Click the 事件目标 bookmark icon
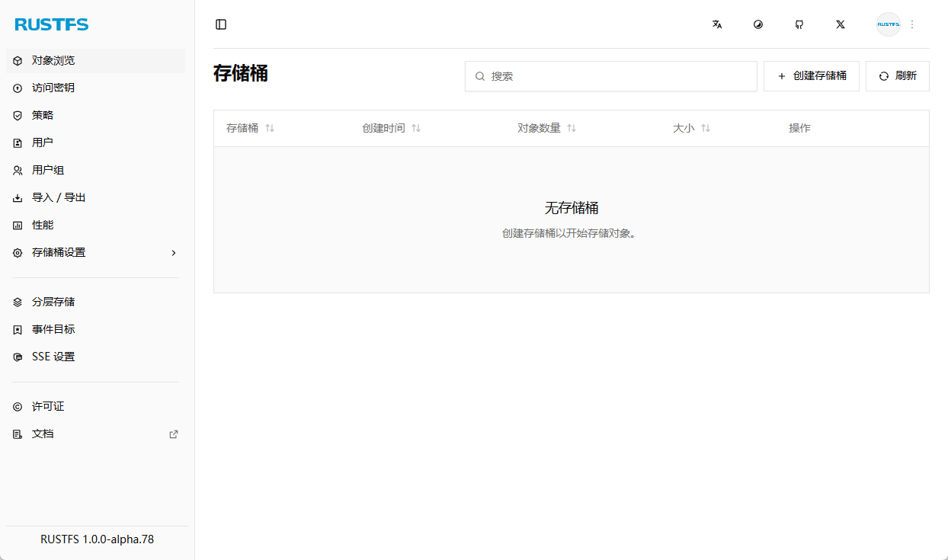948x560 pixels. point(18,330)
